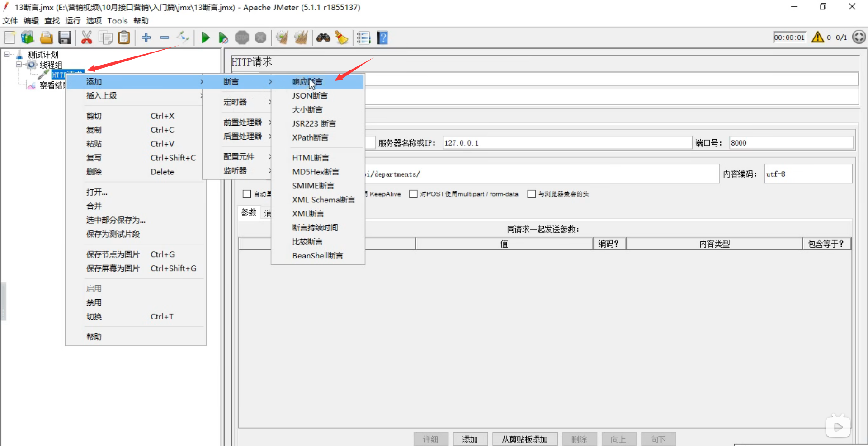Viewport: 868px width, 446px height.
Task: Open the Templates icon in toolbar
Action: (27, 38)
